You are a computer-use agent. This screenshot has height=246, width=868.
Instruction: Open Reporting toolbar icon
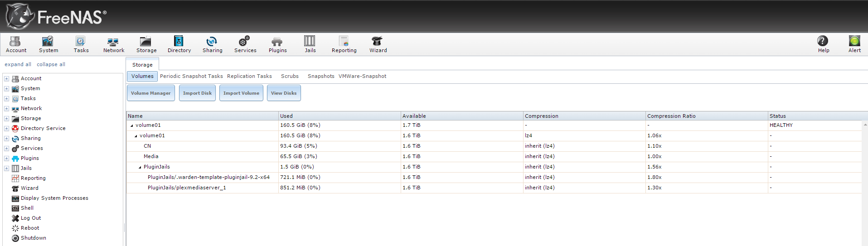click(344, 44)
